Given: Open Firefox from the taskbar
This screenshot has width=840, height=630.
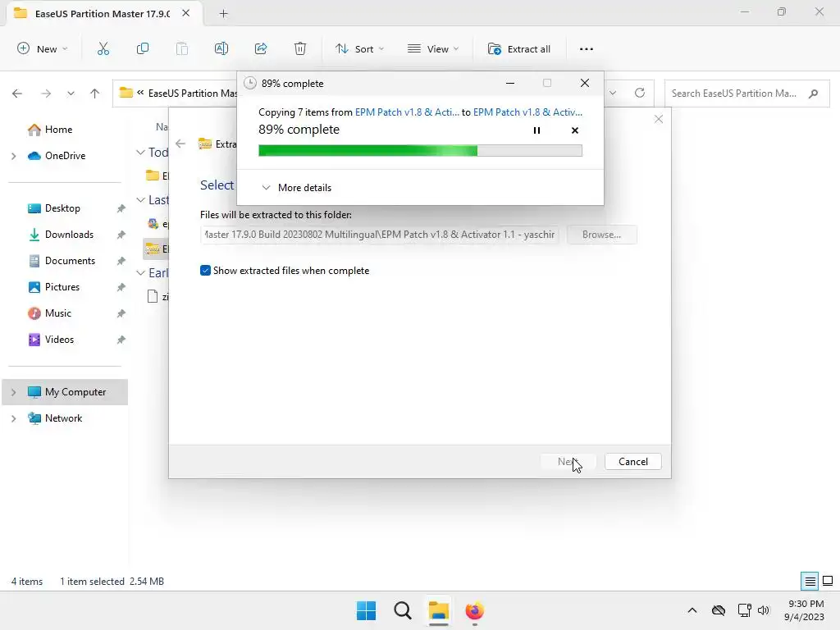Looking at the screenshot, I should [475, 610].
